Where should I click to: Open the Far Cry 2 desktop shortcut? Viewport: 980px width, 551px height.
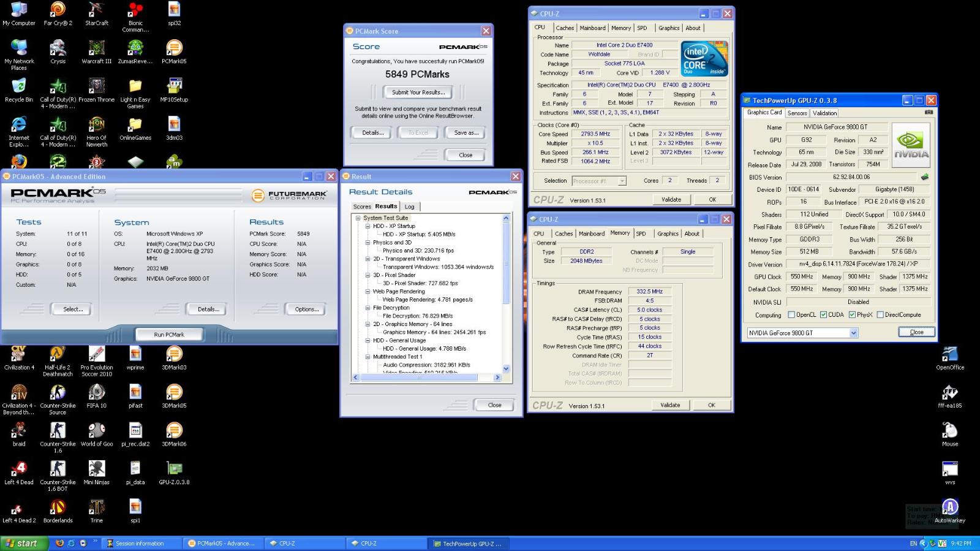click(58, 14)
